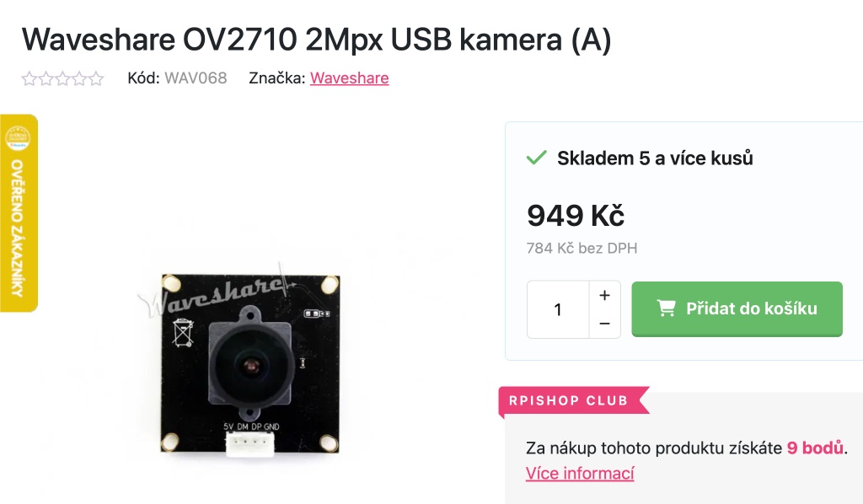Image resolution: width=863 pixels, height=504 pixels.
Task: Click the RPISHOP CLUB ribbon label
Action: [x=569, y=400]
